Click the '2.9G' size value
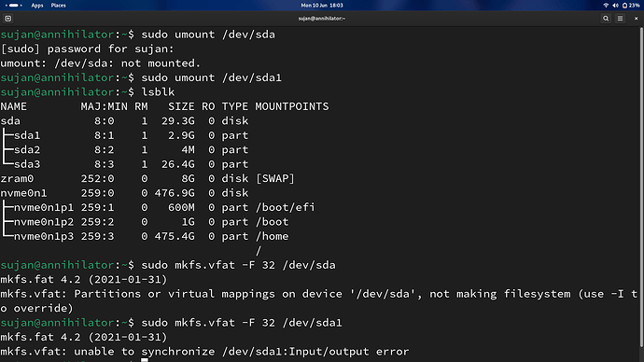 pos(181,135)
